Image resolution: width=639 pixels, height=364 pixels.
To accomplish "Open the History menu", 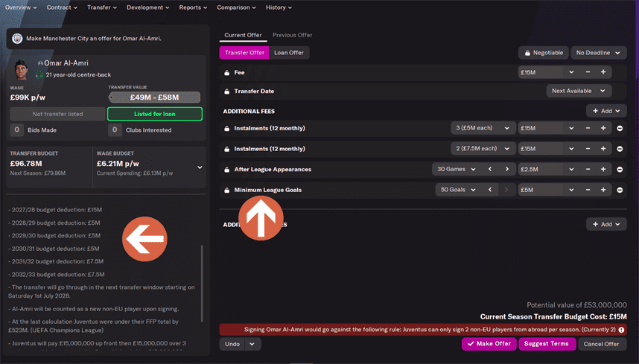I will (x=279, y=7).
